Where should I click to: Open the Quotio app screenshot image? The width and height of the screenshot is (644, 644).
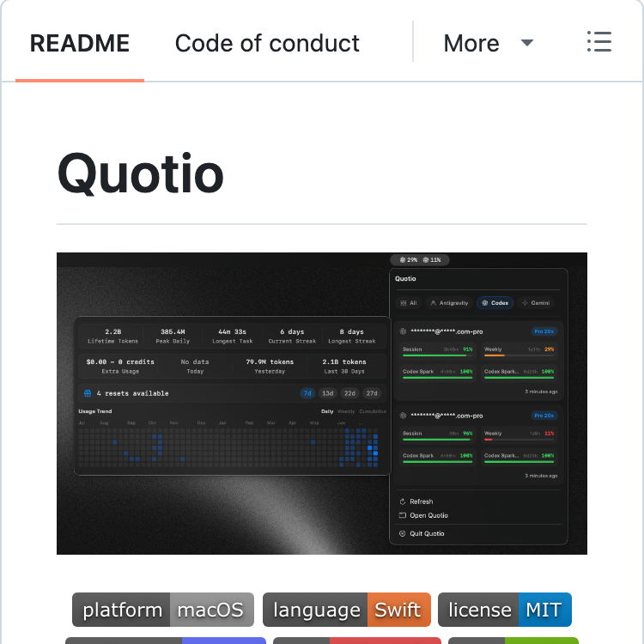322,404
